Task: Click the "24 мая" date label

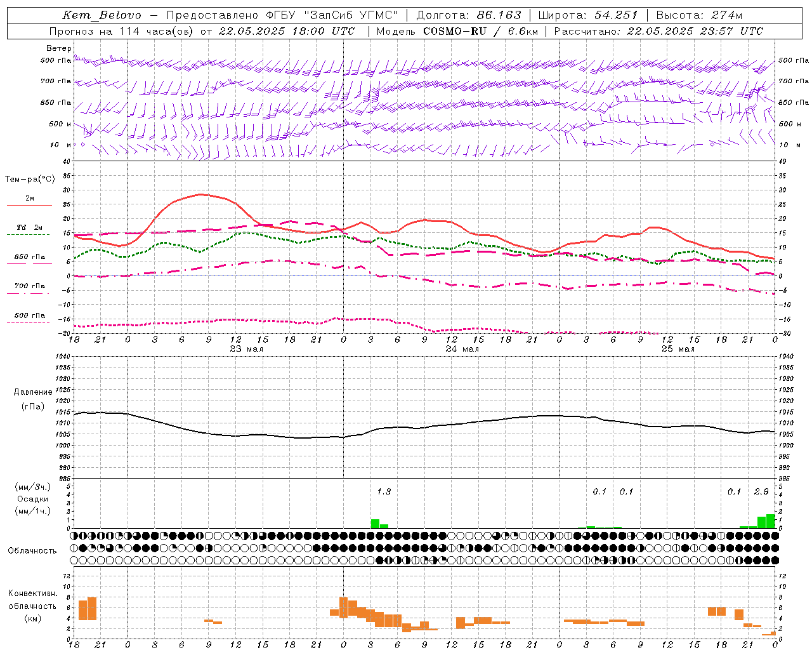Action: click(462, 349)
